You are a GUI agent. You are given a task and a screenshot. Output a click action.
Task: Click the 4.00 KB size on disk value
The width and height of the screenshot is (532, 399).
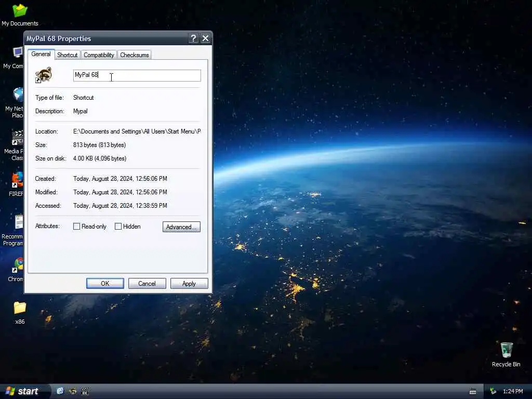100,158
